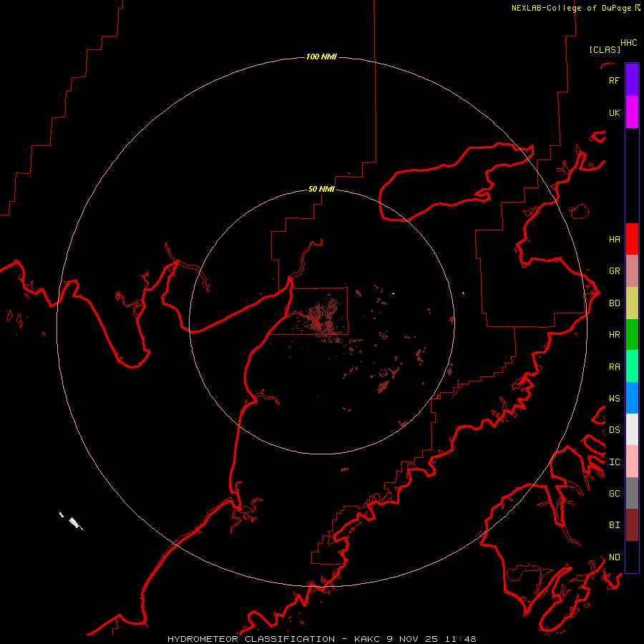Click the ND legend label
This screenshot has width=644, height=644.
[x=614, y=557]
